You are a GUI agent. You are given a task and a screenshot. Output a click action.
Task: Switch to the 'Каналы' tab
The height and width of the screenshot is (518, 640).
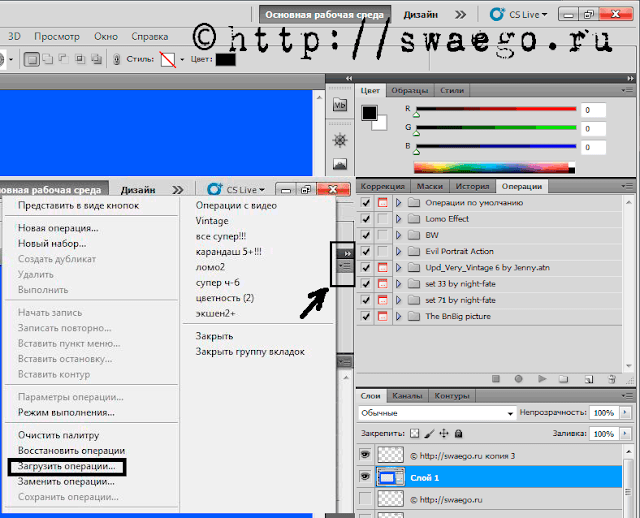point(407,396)
